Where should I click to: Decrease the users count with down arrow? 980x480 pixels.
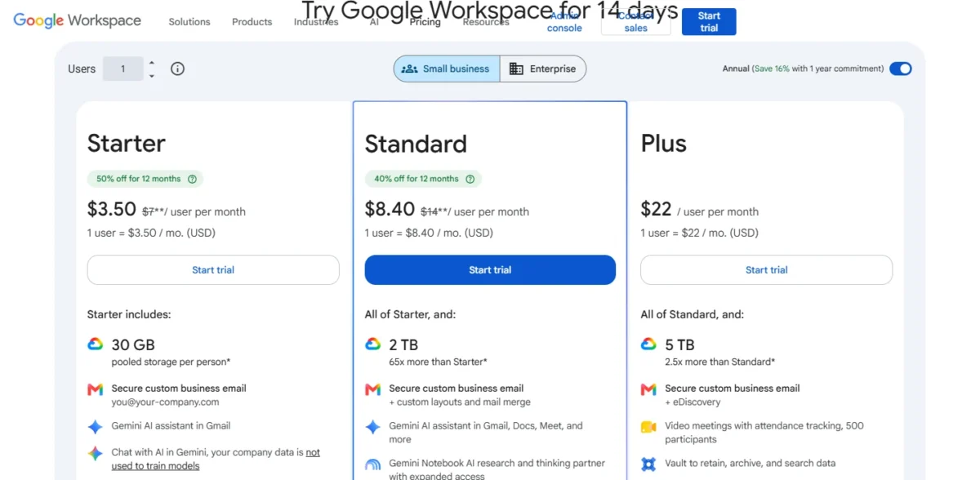[152, 76]
